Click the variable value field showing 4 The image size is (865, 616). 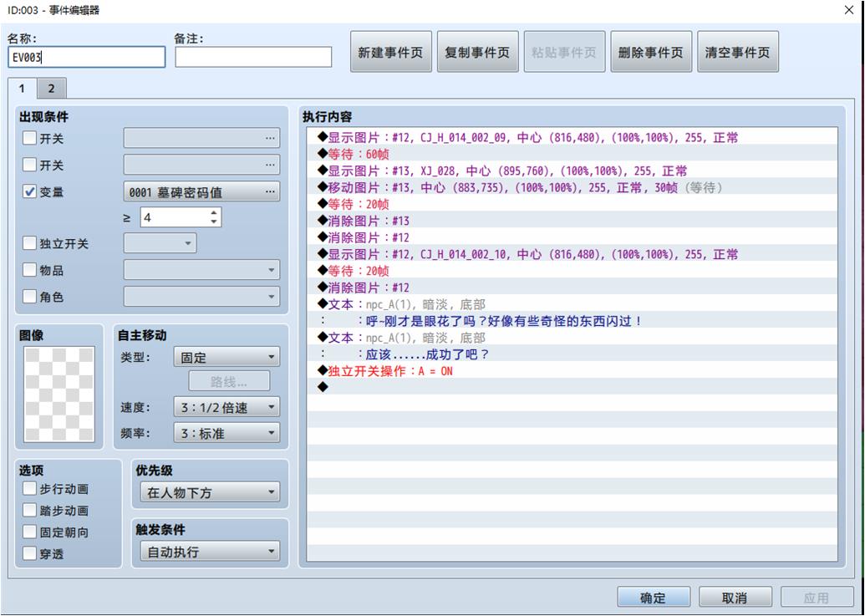[175, 217]
